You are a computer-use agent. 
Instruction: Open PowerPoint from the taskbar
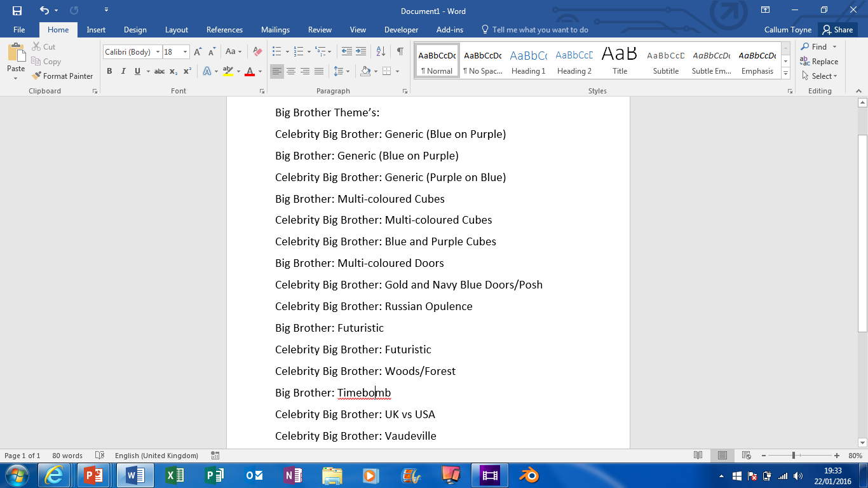pos(94,475)
